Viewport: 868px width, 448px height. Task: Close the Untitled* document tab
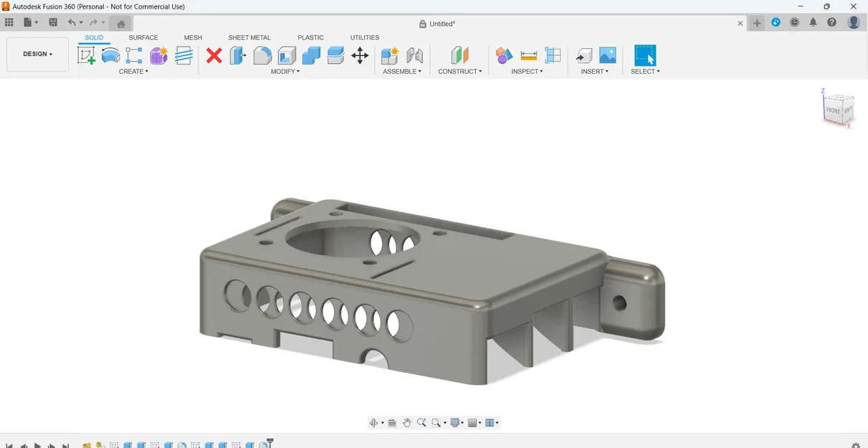tap(740, 23)
